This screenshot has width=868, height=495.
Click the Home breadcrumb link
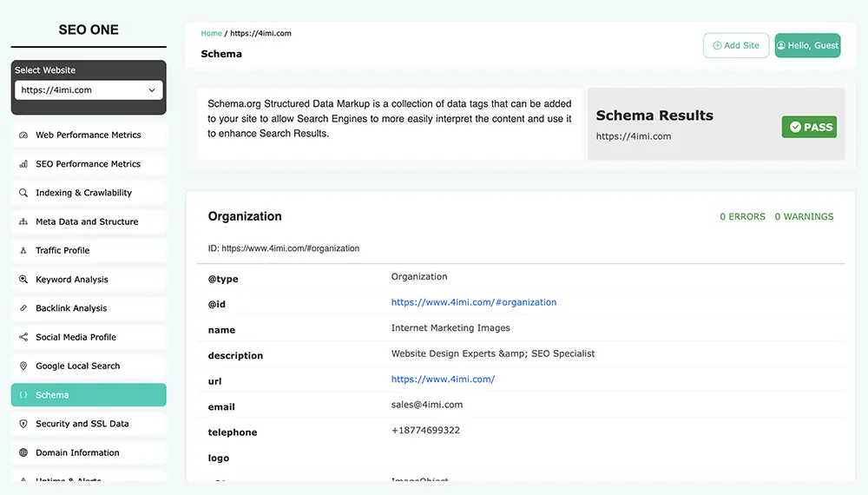pos(211,34)
